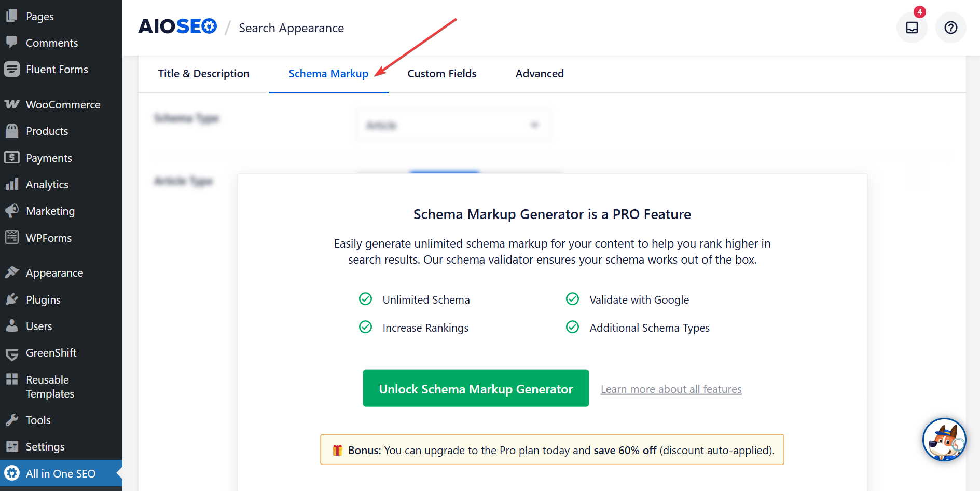Click the Reusable Templates grid icon
The height and width of the screenshot is (491, 980).
click(x=11, y=379)
